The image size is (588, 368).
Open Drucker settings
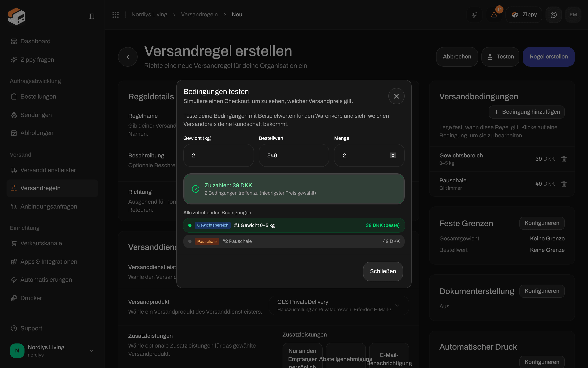pyautogui.click(x=52, y=298)
